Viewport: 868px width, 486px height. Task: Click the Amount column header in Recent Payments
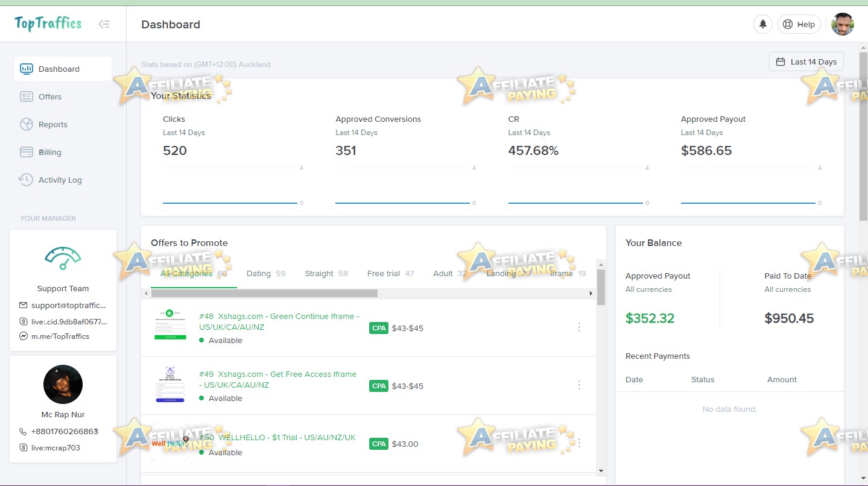coord(782,379)
